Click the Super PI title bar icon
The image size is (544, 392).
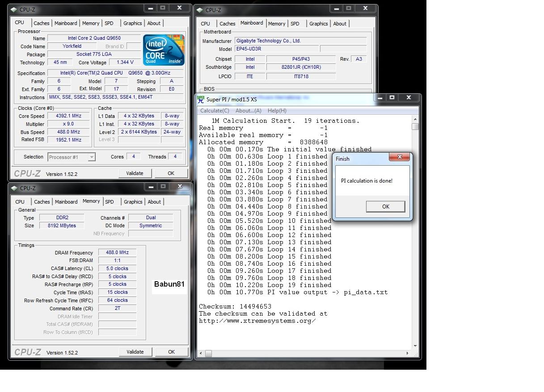(201, 99)
